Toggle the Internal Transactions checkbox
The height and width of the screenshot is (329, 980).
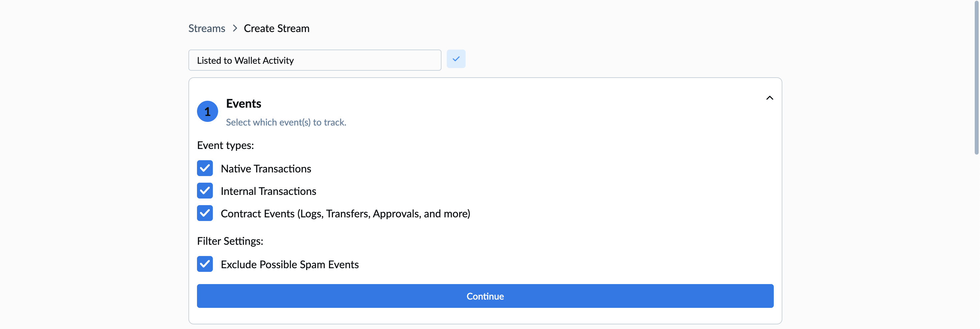205,191
